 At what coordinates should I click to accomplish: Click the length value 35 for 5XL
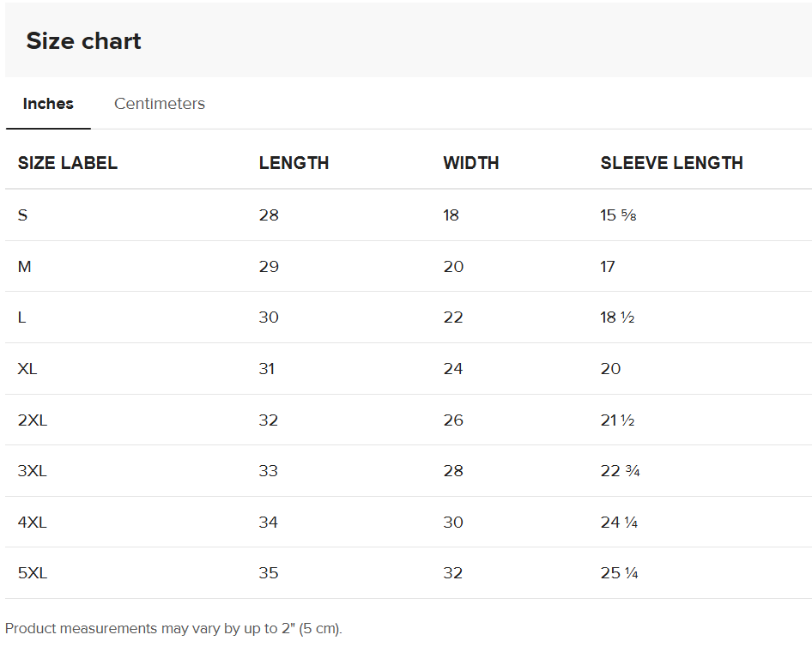(x=269, y=573)
